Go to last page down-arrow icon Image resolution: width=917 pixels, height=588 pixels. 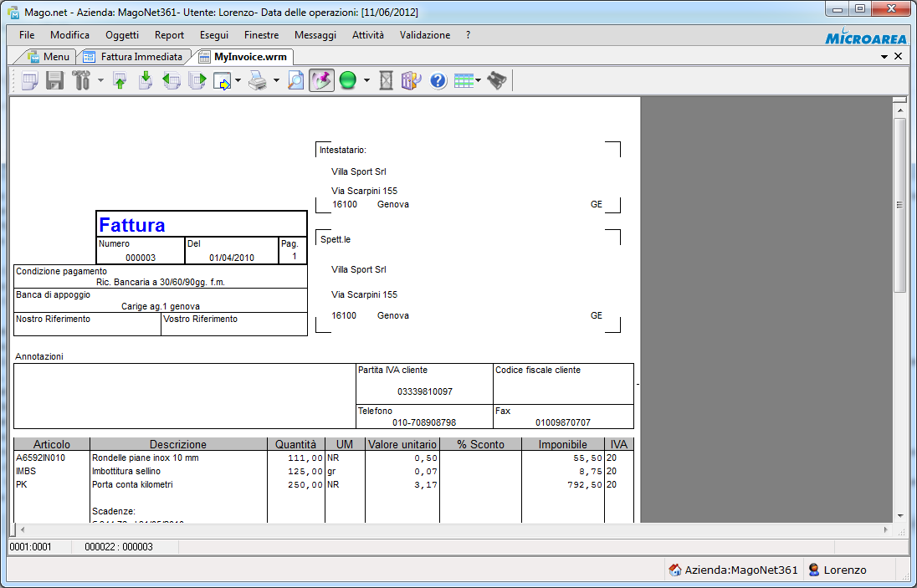pos(146,81)
